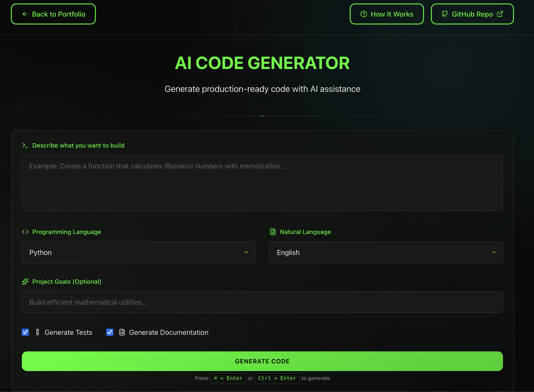Navigate back to Portfolio
The image size is (534, 392).
coord(53,14)
